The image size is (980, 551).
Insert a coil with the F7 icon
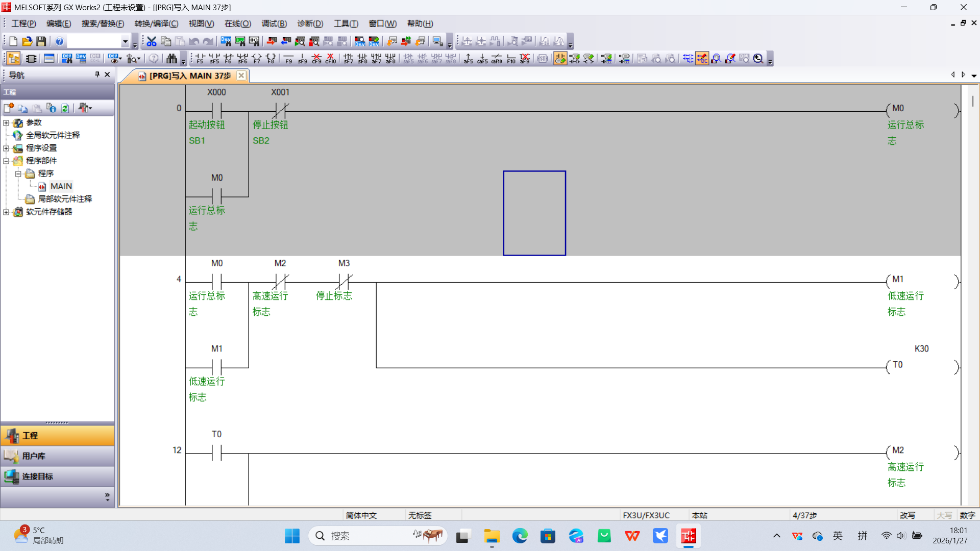257,59
